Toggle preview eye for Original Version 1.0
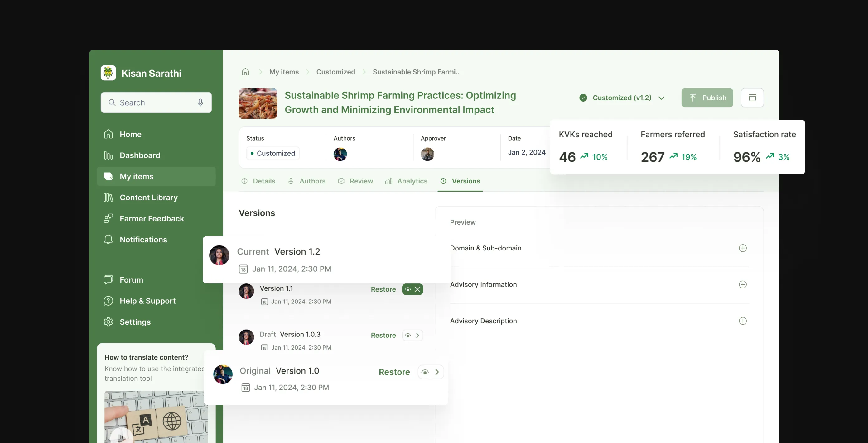 point(425,372)
